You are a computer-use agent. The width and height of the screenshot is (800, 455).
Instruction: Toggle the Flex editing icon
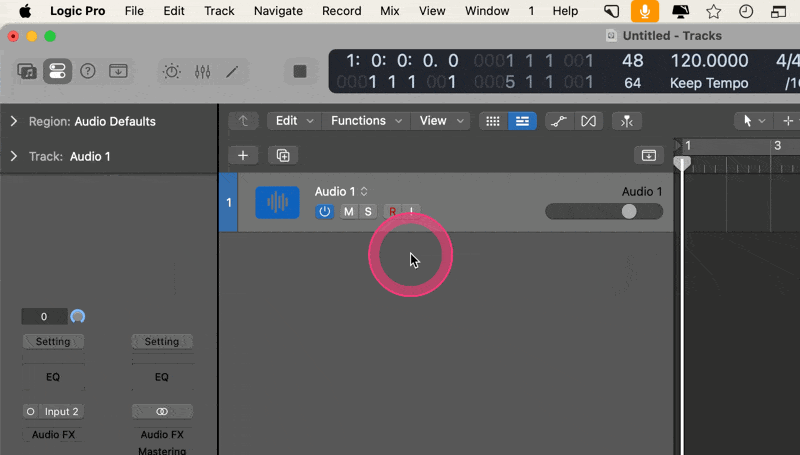588,121
